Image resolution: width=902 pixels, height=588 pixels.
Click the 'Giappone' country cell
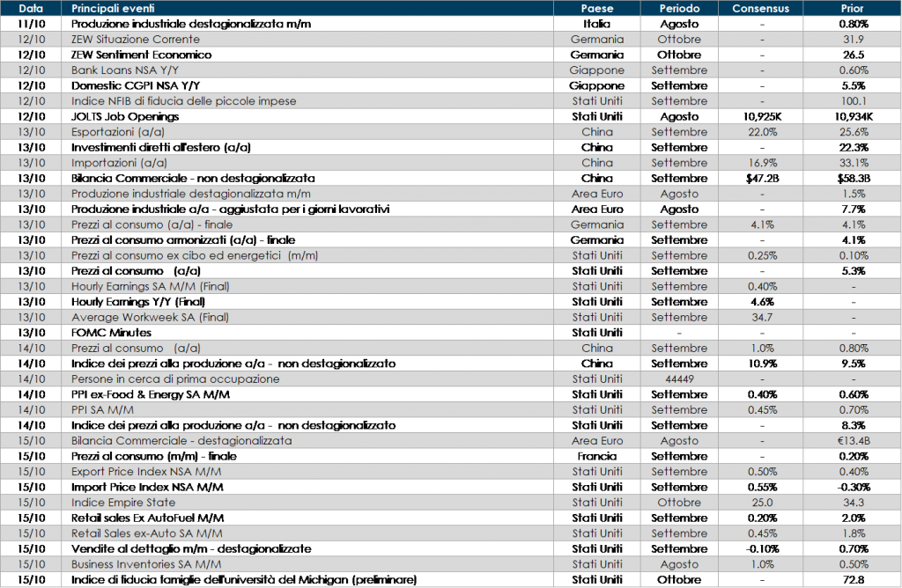(x=597, y=70)
